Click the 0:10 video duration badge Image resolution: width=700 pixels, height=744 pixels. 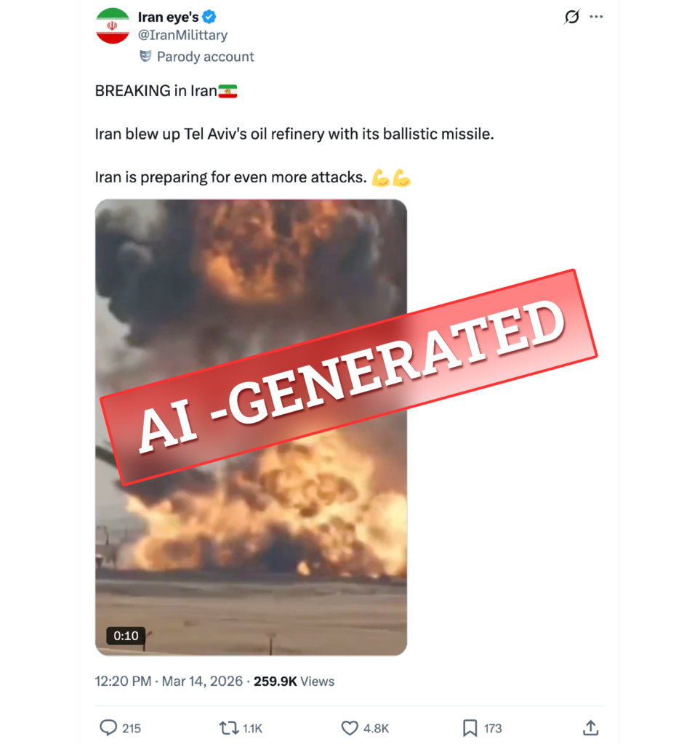coord(126,636)
